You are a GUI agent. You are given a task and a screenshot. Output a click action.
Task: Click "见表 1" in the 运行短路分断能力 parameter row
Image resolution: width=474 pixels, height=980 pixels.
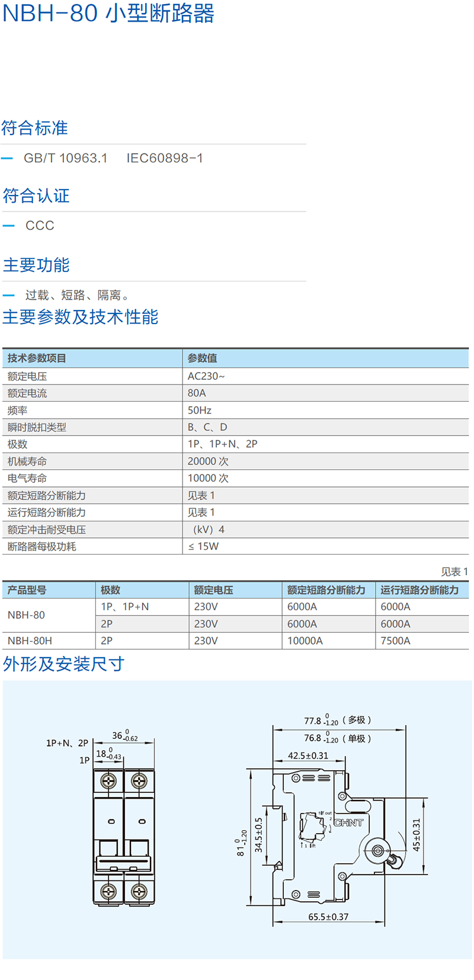(x=201, y=513)
